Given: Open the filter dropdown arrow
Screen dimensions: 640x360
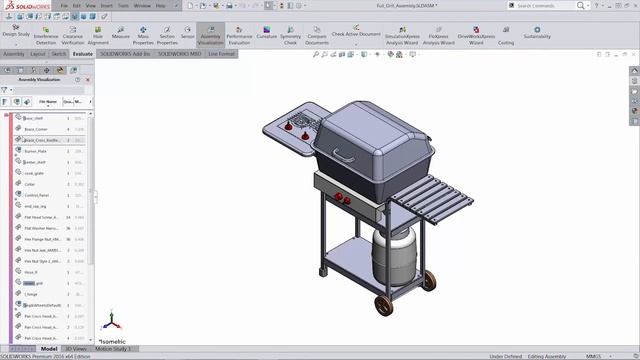Looking at the screenshot, I should point(11,90).
